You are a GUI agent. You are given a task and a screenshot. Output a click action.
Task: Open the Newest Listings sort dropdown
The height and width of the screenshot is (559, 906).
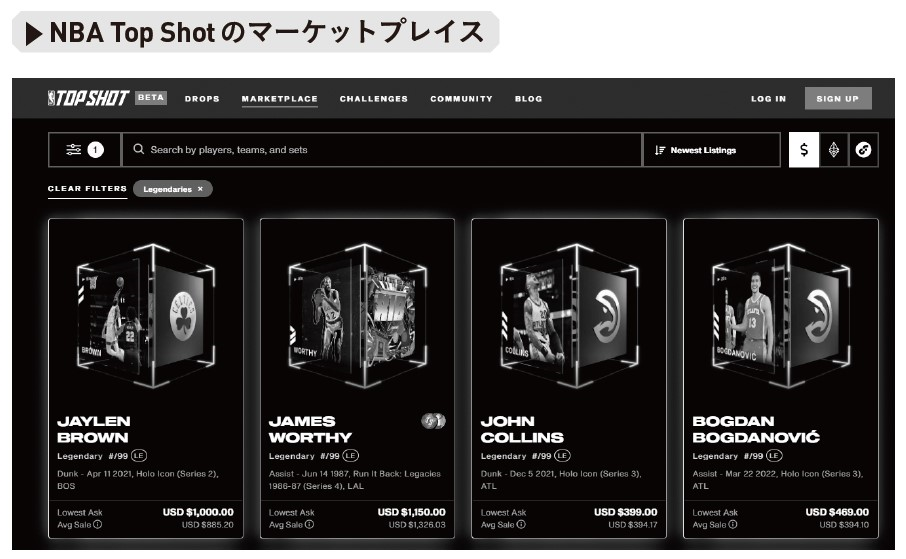pos(711,150)
